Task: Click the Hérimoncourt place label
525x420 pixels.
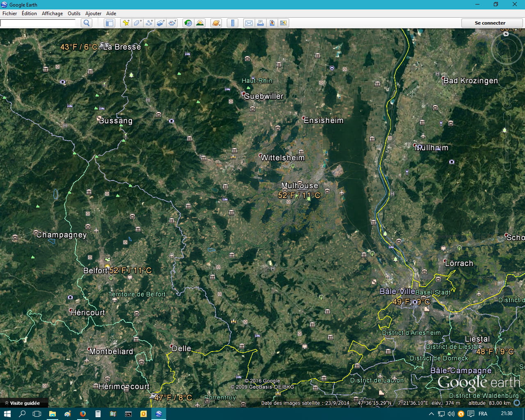Action: tap(124, 386)
